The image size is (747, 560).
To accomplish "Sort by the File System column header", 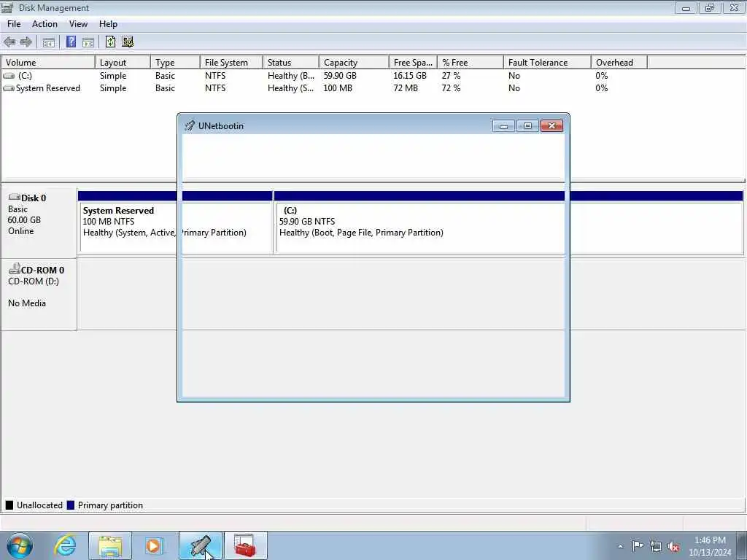I will (x=231, y=63).
